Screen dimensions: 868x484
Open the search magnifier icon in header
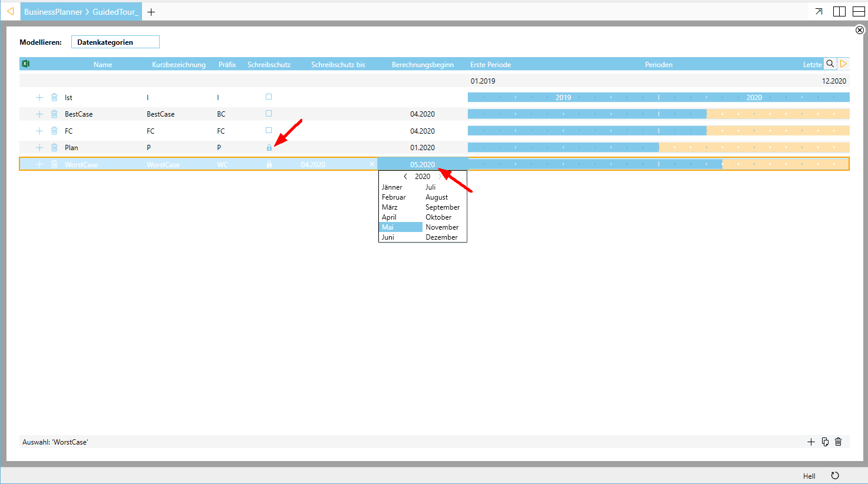[x=830, y=64]
